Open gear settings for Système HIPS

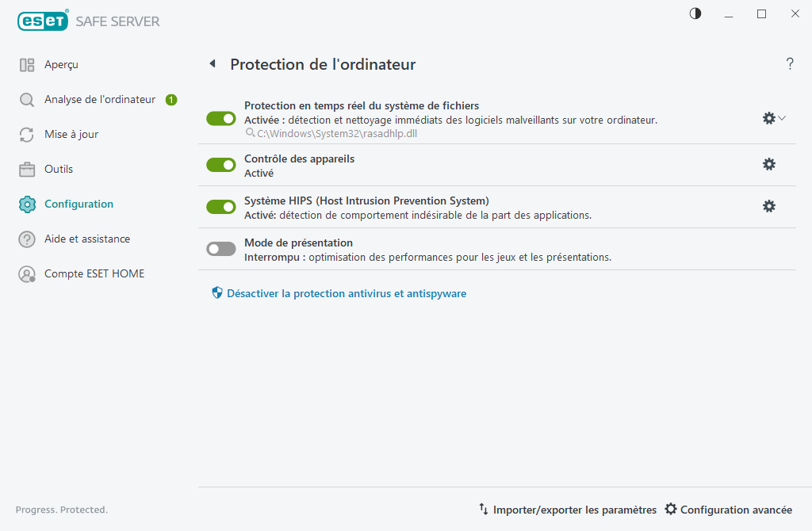pos(768,206)
